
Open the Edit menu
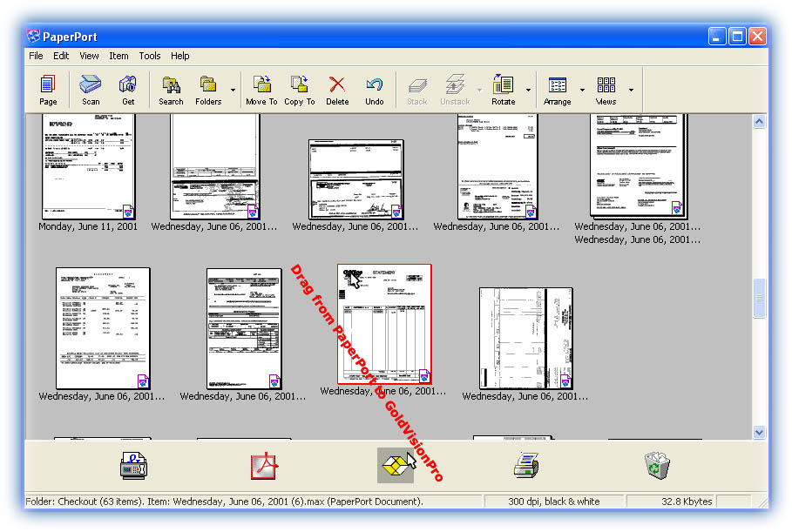point(61,56)
